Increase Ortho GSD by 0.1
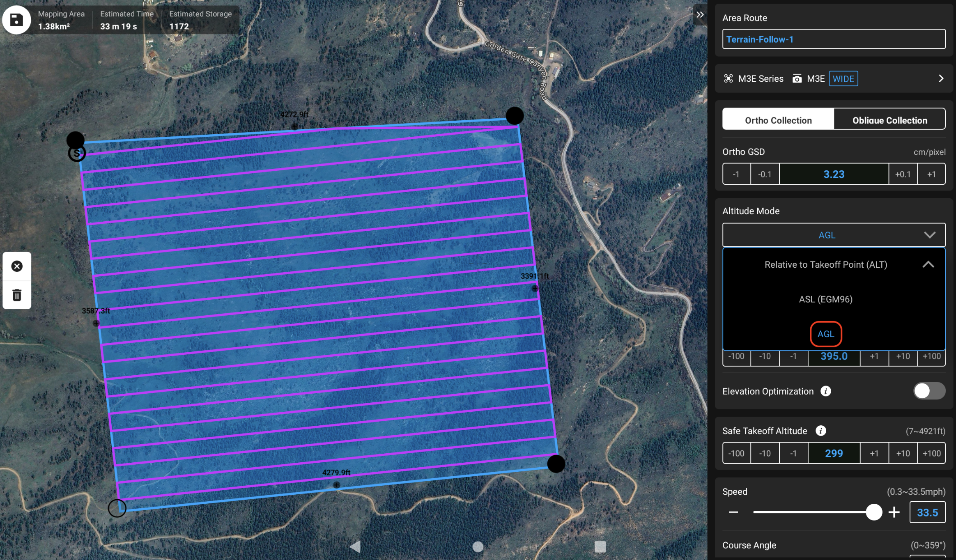Image resolution: width=956 pixels, height=560 pixels. [903, 174]
